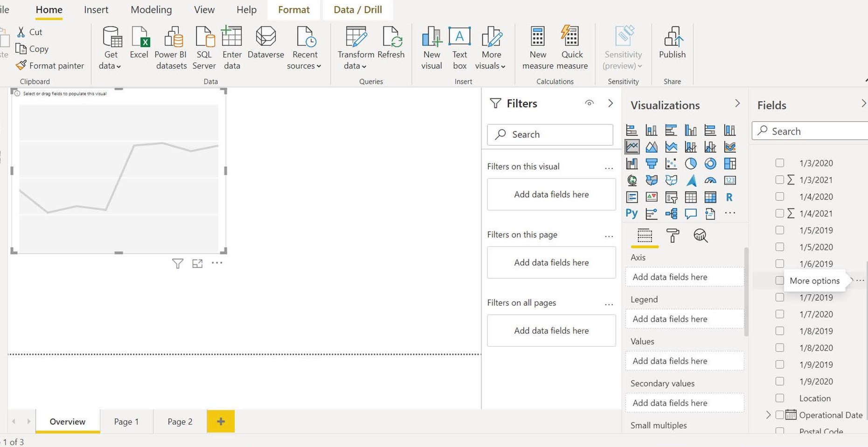The width and height of the screenshot is (868, 447).
Task: Publish the report
Action: [672, 43]
